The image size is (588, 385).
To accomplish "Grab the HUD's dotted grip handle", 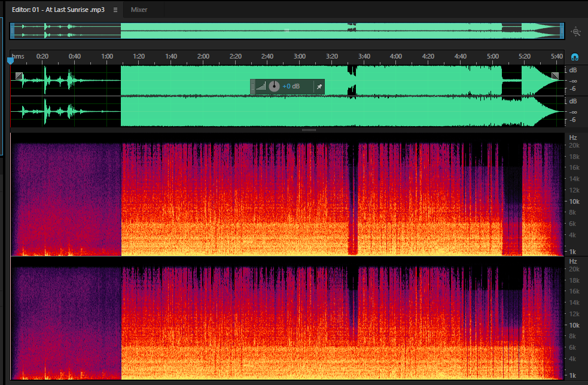I will [x=253, y=87].
